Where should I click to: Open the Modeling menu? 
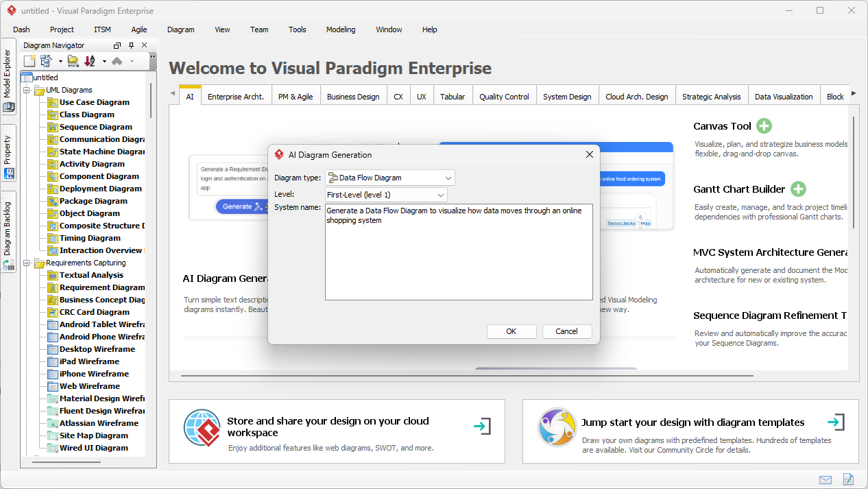click(340, 29)
